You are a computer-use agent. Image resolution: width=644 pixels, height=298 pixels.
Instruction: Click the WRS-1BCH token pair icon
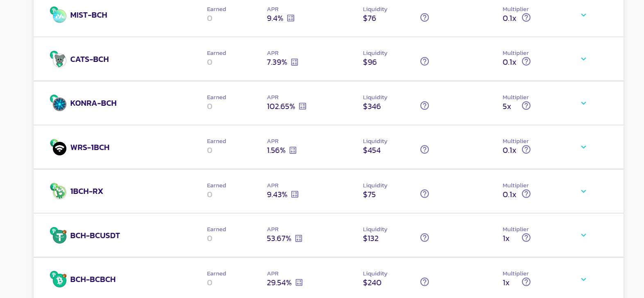pos(58,147)
